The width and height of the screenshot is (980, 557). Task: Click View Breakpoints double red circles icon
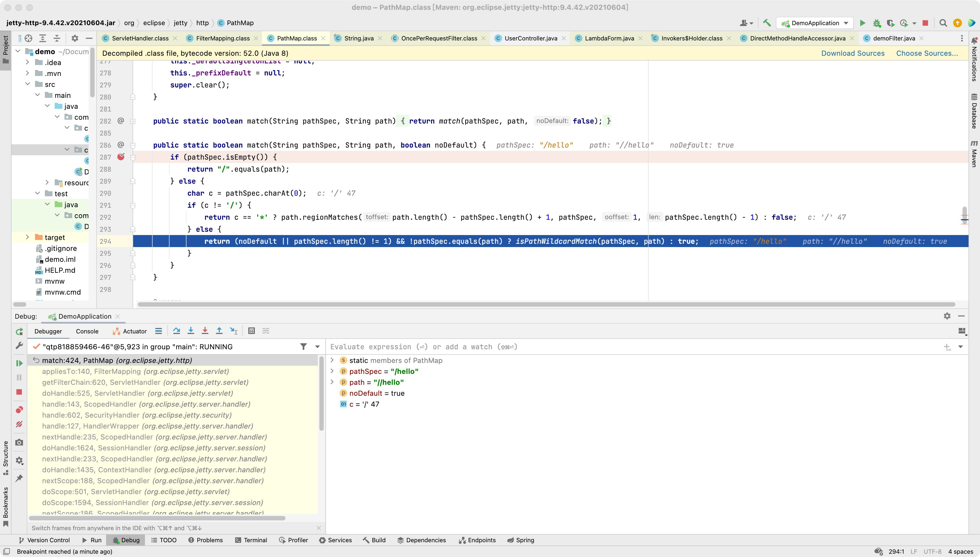pyautogui.click(x=19, y=410)
